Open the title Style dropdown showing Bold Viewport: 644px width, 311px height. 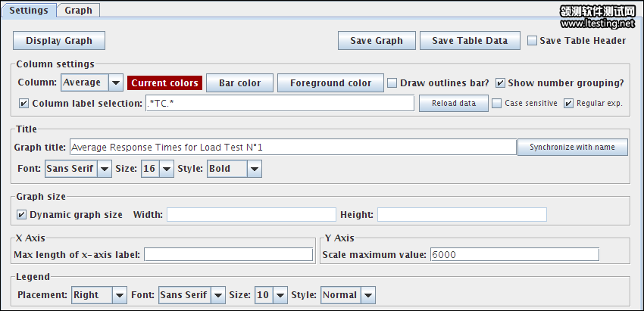click(x=234, y=169)
